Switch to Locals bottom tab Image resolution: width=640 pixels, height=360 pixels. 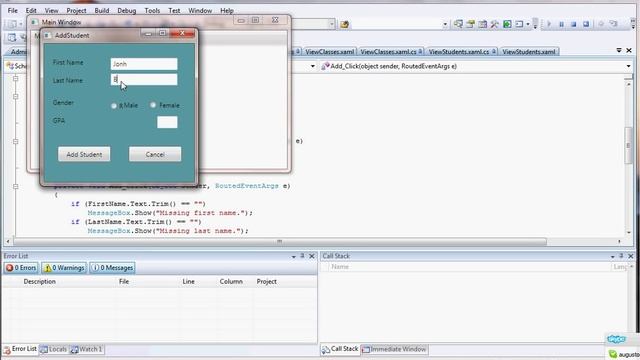pyautogui.click(x=53, y=349)
